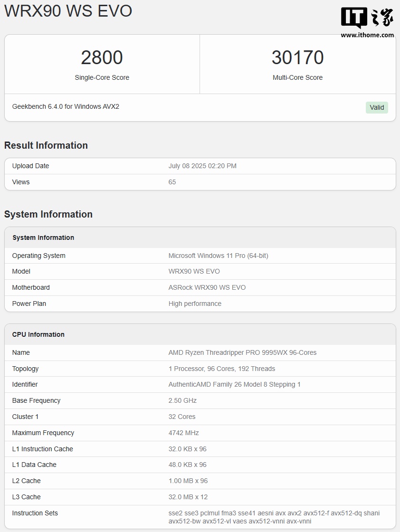Viewport: 400px width, 532px height.
Task: Click the green Valid badge
Action: click(377, 107)
